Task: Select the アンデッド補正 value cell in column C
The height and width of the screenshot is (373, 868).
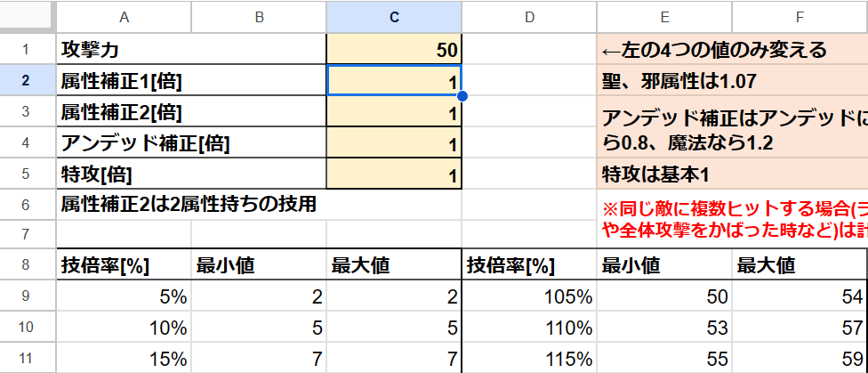Action: point(394,142)
